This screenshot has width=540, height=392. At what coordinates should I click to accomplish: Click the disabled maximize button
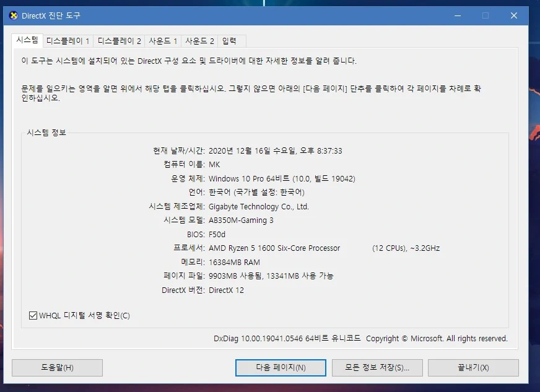coord(487,15)
